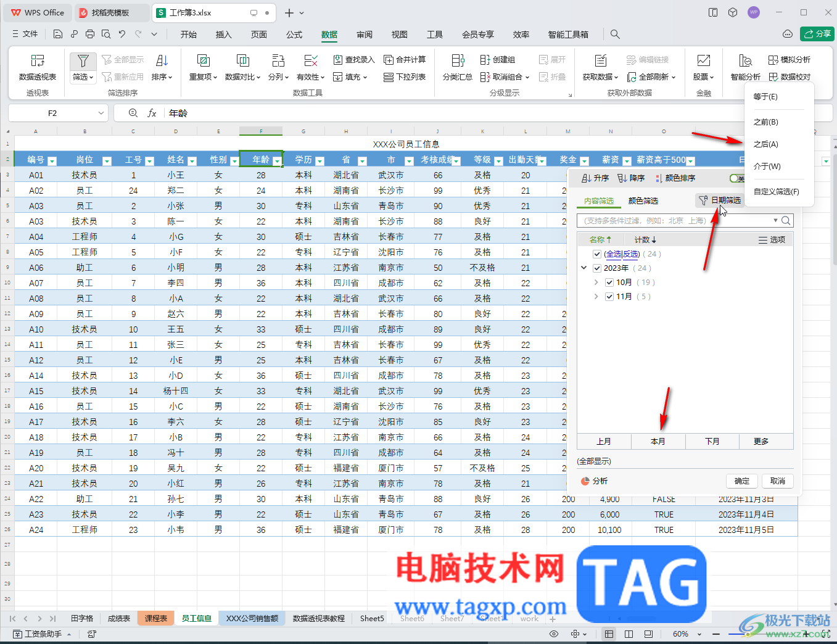Image resolution: width=837 pixels, height=644 pixels.
Task: Sort ascending (升序) in the filter panel
Action: coord(595,178)
